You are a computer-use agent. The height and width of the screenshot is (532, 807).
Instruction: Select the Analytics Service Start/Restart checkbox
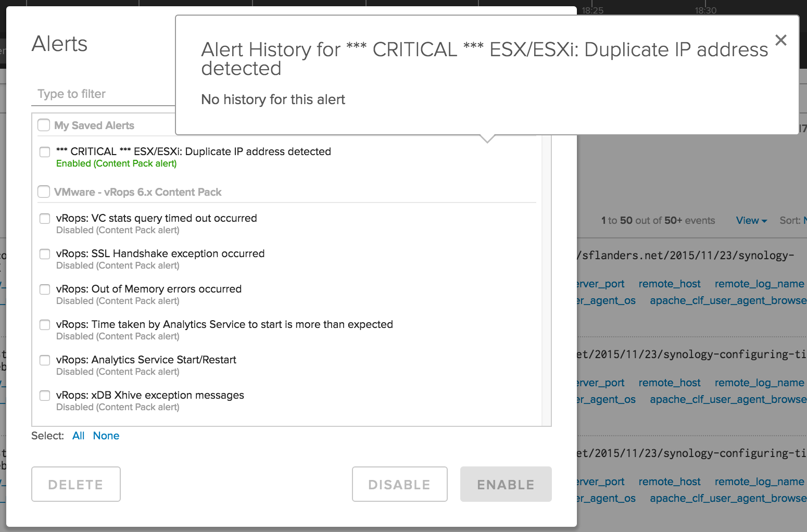(45, 360)
